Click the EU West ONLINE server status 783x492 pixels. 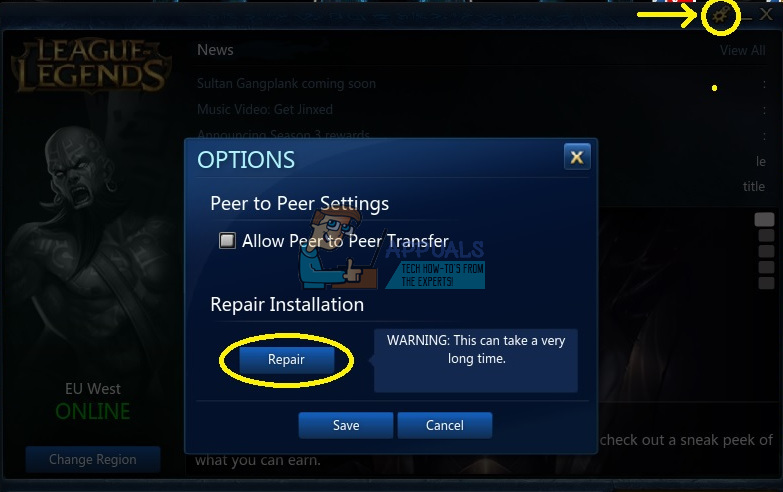click(x=93, y=403)
